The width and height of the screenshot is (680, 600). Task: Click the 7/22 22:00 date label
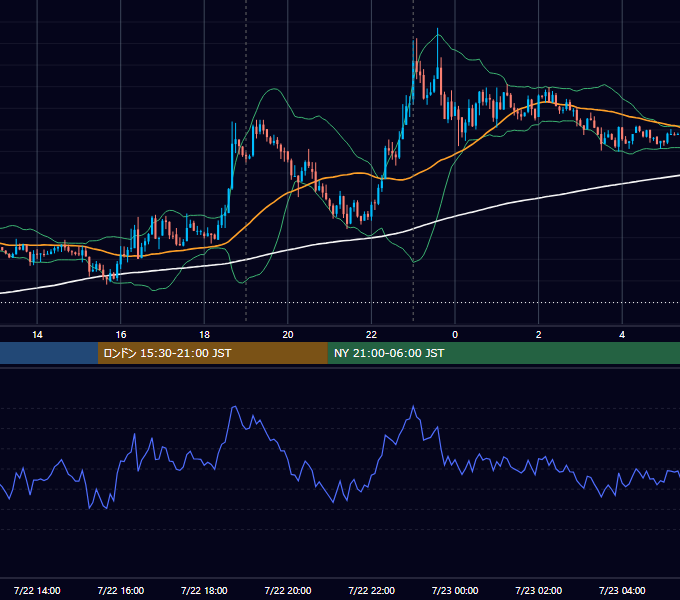click(372, 590)
